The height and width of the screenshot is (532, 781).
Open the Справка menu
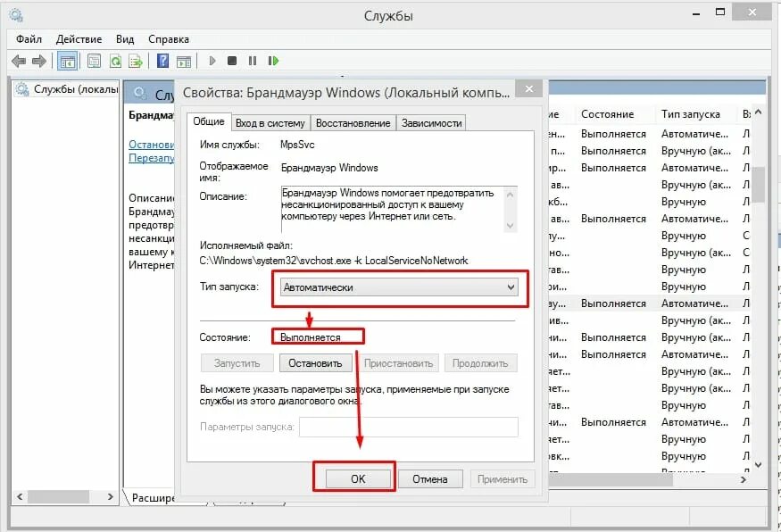point(169,39)
